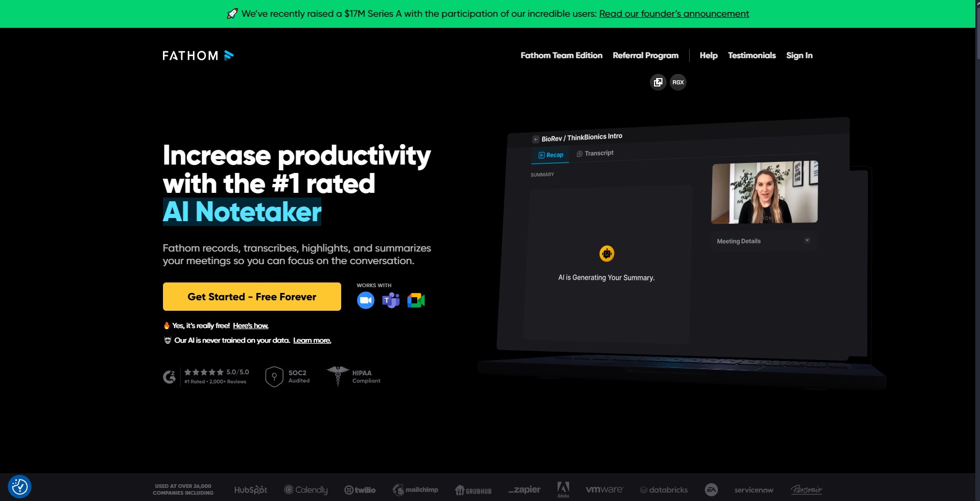Click the Calendly logo
Viewport: 980px width, 501px height.
(x=306, y=490)
